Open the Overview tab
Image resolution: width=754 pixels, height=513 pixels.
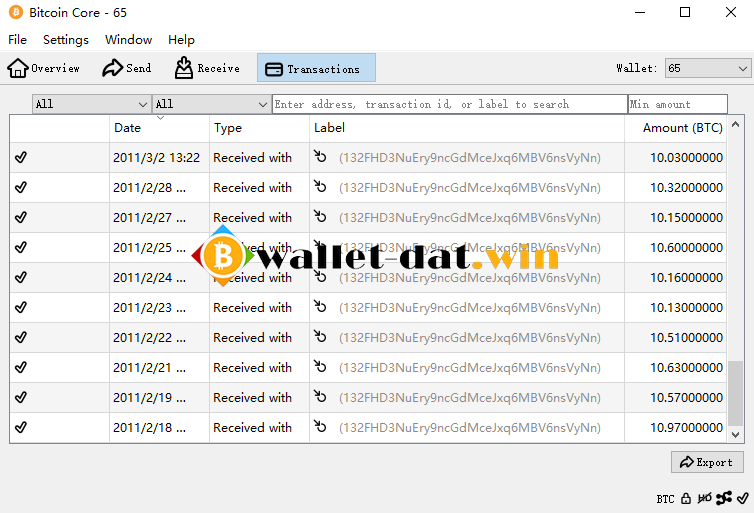pos(44,68)
